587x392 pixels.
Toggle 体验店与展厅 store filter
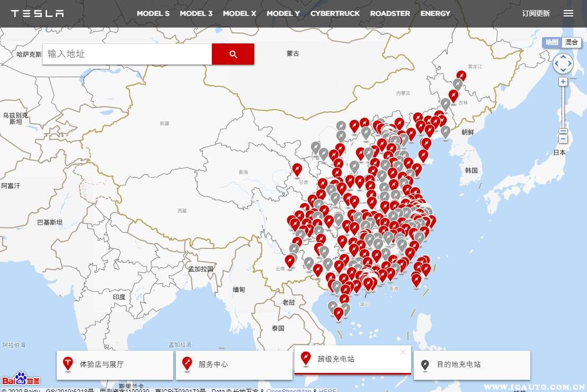(x=115, y=364)
